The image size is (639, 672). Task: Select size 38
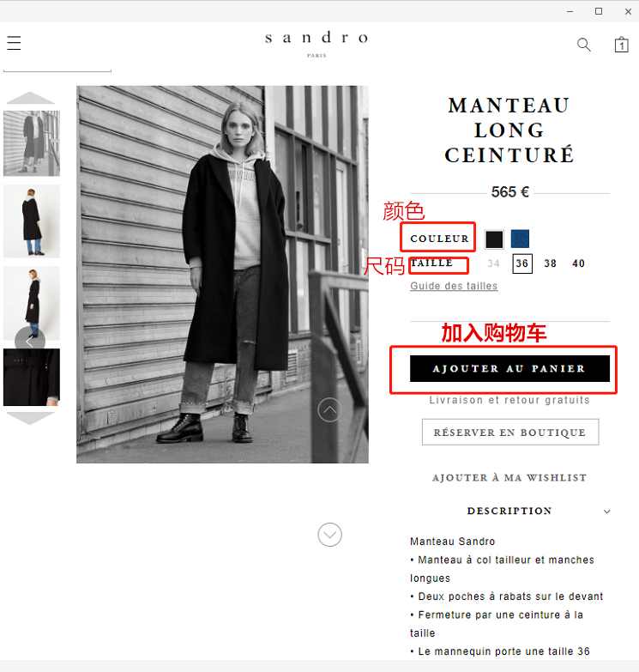[551, 263]
